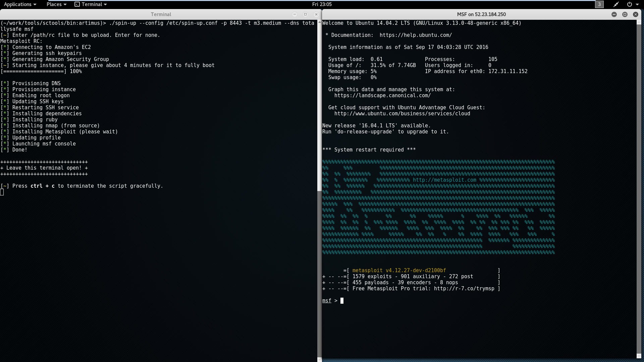644x362 pixels.
Task: Click the 'Launching msf console' line
Action: (38, 144)
